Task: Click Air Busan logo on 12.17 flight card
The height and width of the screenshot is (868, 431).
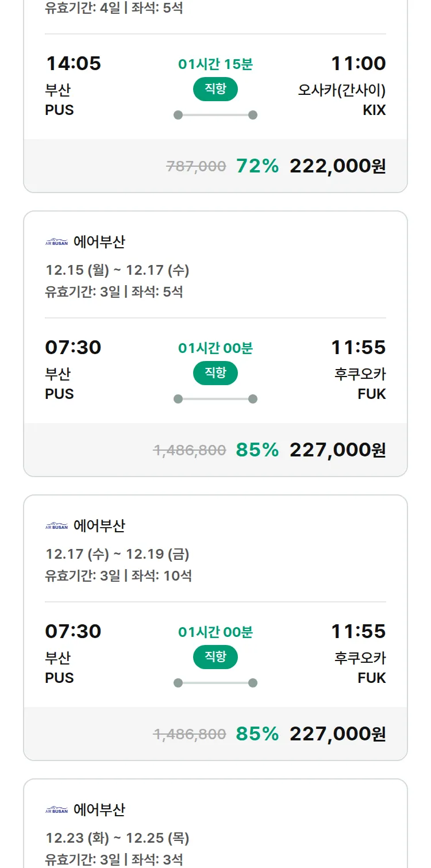Action: [56, 526]
